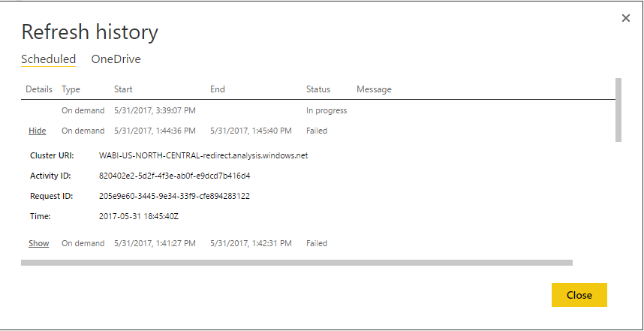The width and height of the screenshot is (644, 331).
Task: Click the End column header
Action: 218,89
